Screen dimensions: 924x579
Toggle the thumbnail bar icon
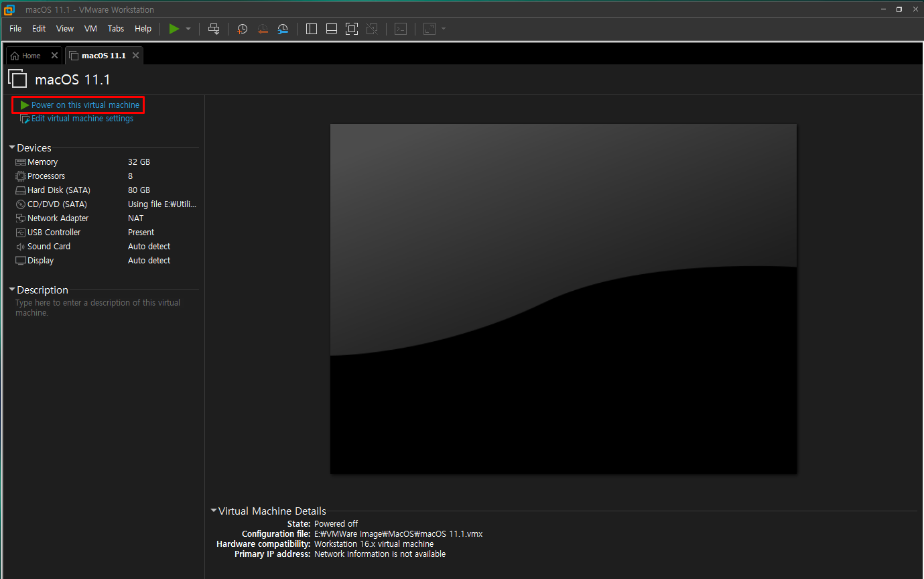331,29
